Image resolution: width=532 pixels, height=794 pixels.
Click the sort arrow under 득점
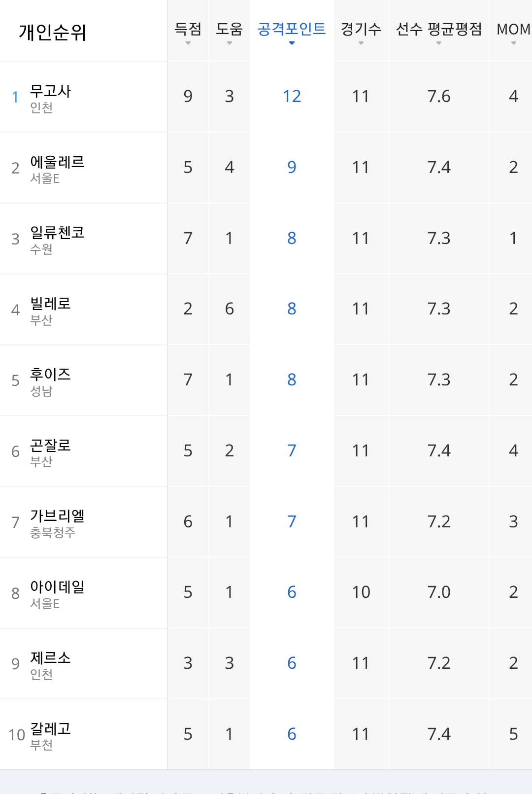tap(188, 43)
